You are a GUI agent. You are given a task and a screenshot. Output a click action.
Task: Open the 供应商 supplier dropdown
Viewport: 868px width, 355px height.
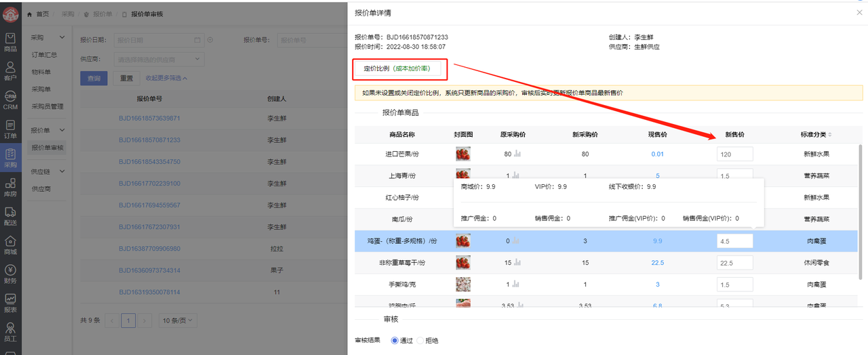tap(159, 60)
